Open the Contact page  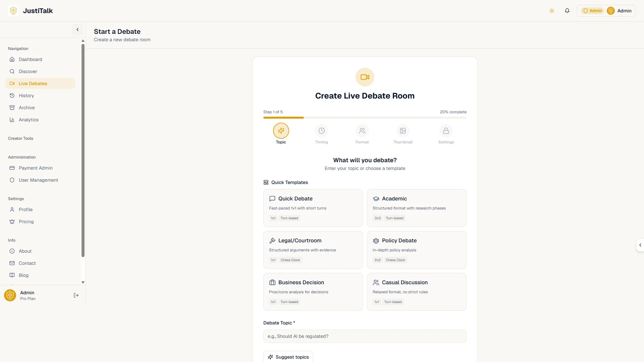[40, 263]
